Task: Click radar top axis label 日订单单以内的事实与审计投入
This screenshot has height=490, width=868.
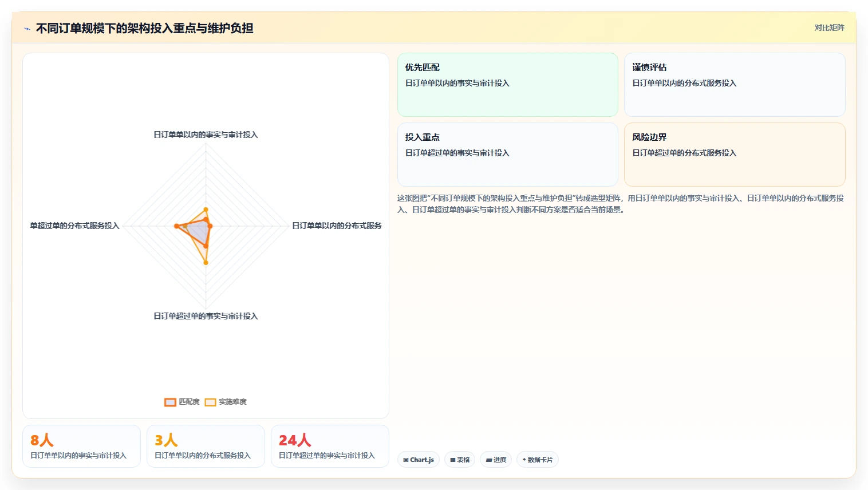Action: click(x=206, y=135)
